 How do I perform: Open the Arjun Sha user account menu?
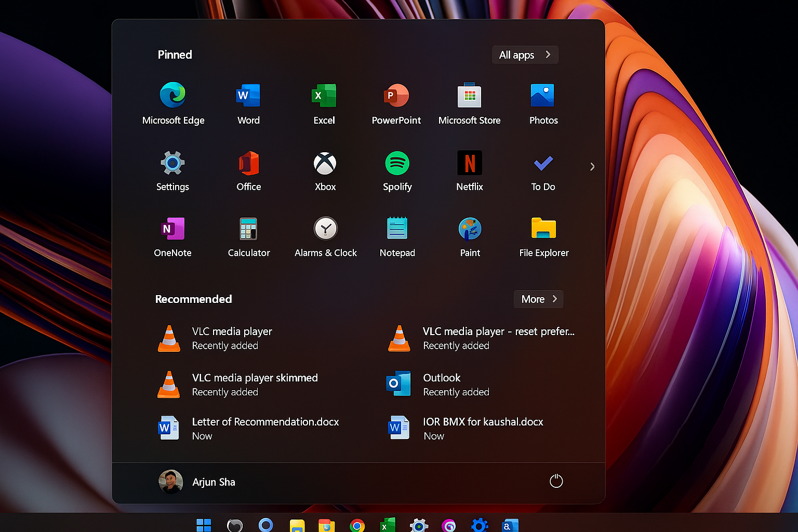click(197, 482)
